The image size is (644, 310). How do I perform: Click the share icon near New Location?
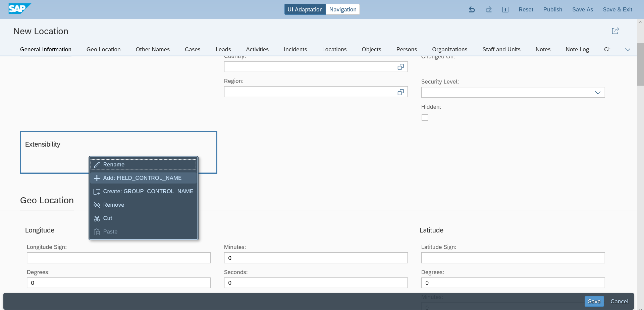point(615,31)
